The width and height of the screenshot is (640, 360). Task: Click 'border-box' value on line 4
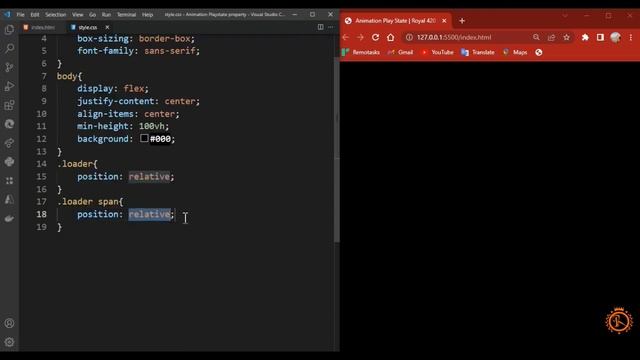[164, 38]
